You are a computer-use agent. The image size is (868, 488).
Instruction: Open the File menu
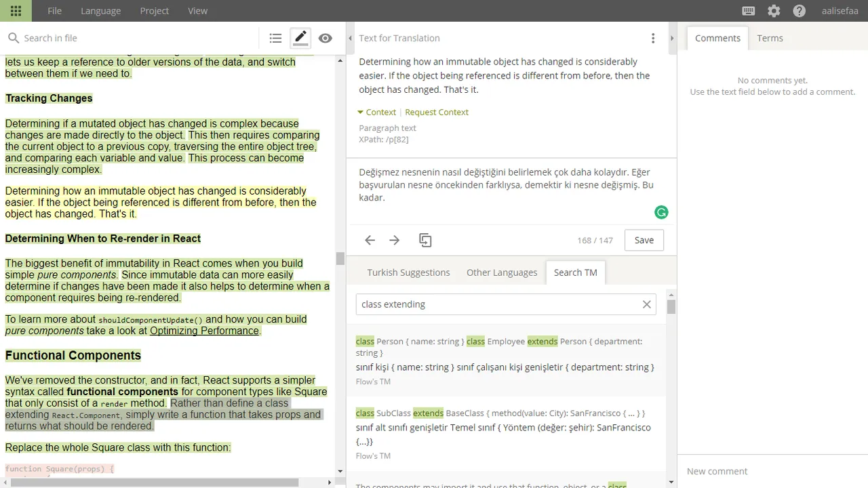tap(55, 11)
